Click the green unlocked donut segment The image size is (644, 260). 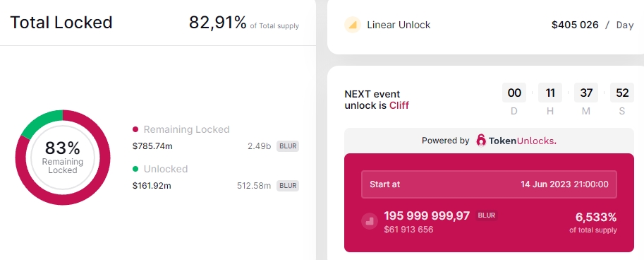[x=42, y=122]
